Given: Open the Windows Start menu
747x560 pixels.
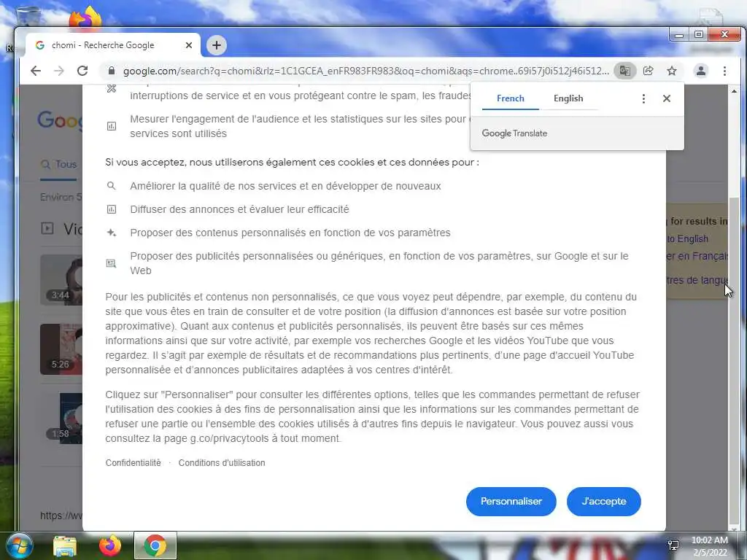Looking at the screenshot, I should coord(20,545).
